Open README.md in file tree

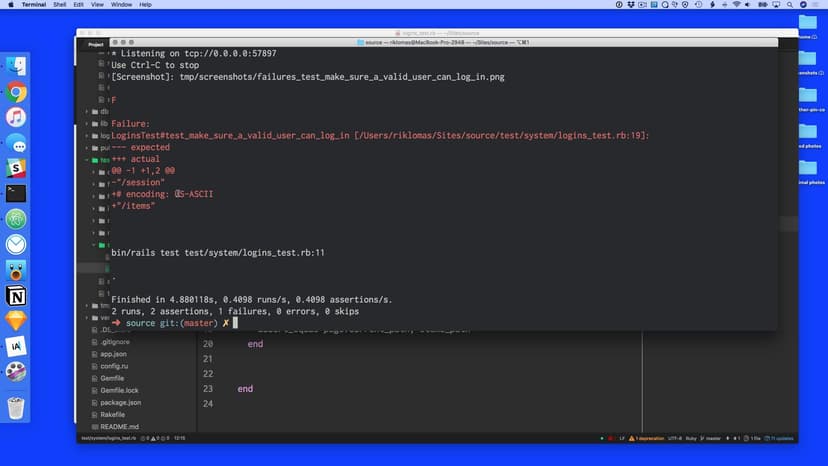click(119, 426)
